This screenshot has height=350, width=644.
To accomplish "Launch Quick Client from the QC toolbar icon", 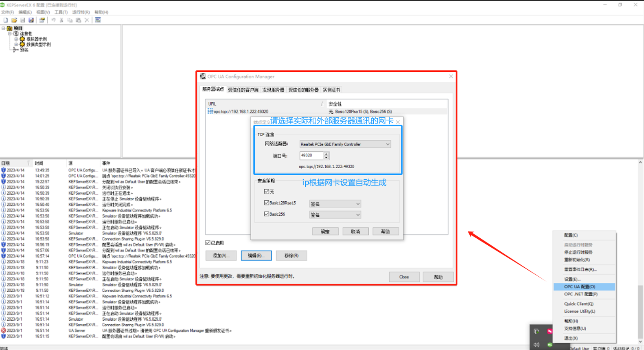I will coord(98,20).
